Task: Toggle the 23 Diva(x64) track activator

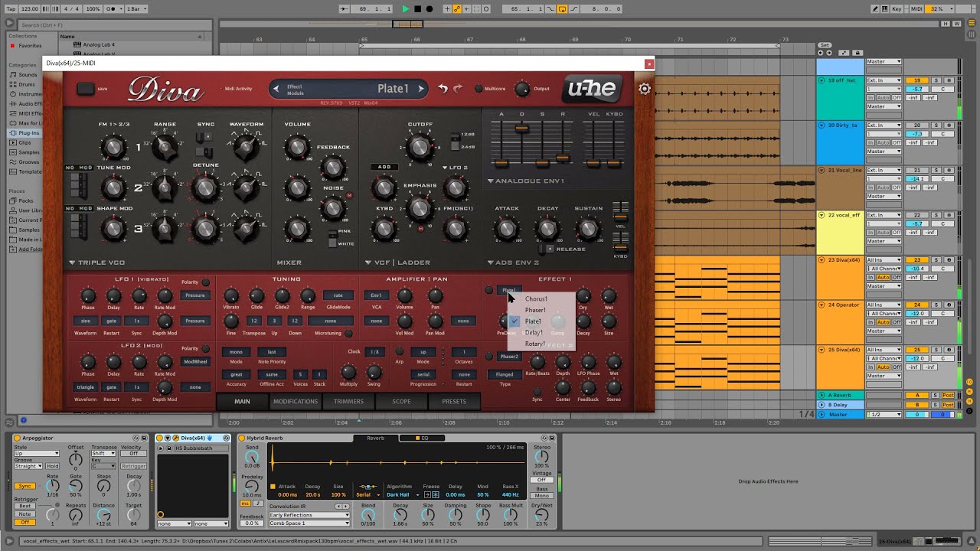Action: 916,261
